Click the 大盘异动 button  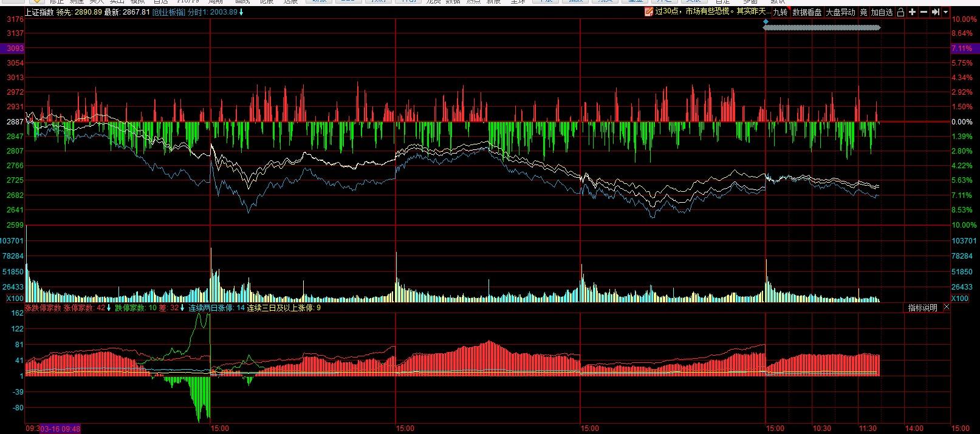pyautogui.click(x=840, y=12)
